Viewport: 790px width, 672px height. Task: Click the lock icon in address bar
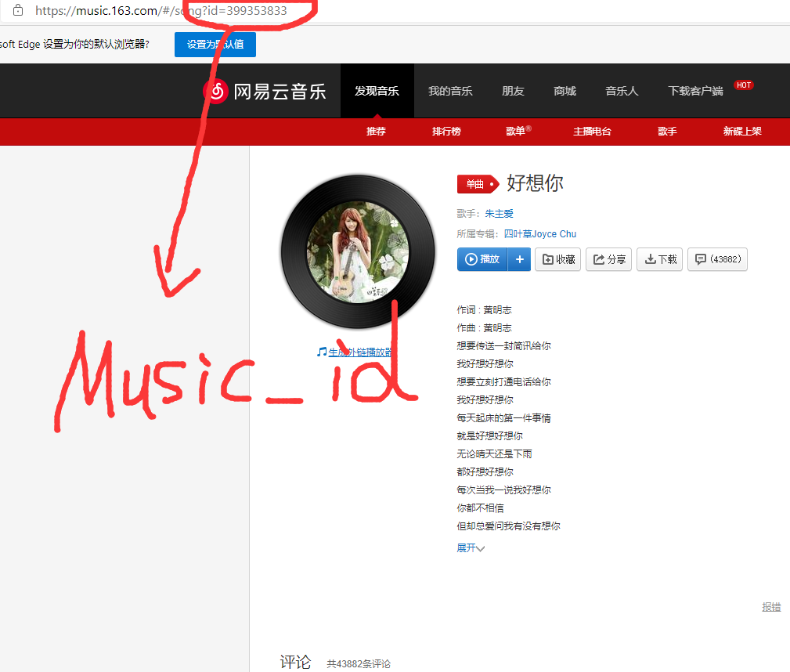point(18,10)
